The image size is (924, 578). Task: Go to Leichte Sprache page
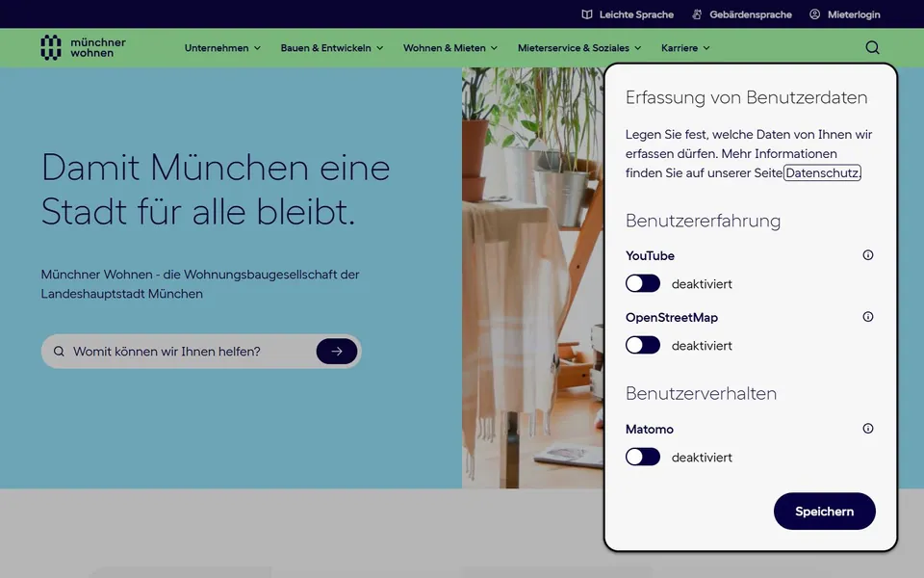click(628, 14)
